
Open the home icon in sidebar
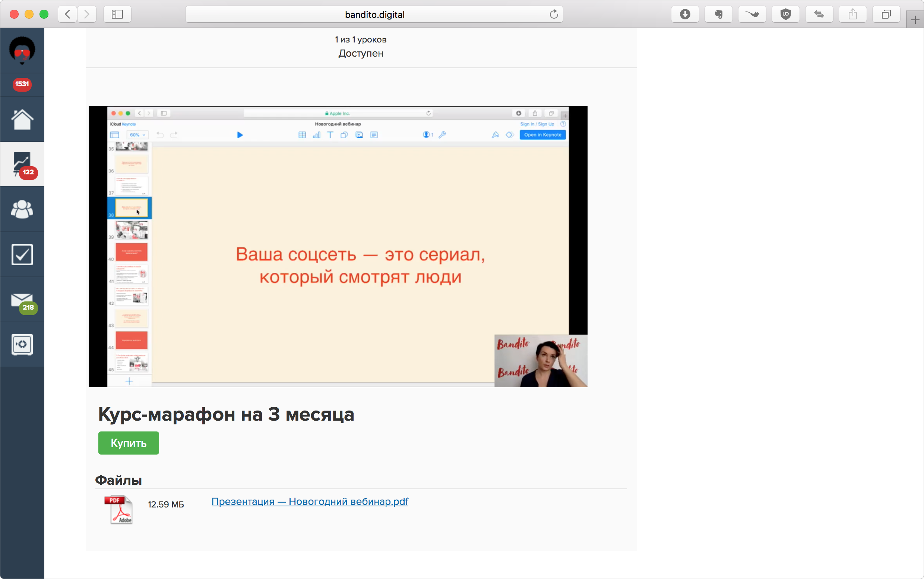pos(22,120)
